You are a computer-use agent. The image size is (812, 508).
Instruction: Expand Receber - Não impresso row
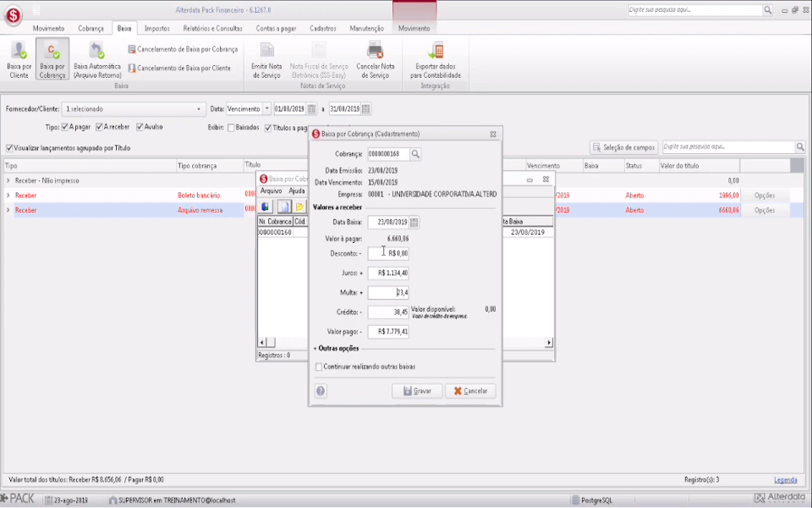[8, 180]
